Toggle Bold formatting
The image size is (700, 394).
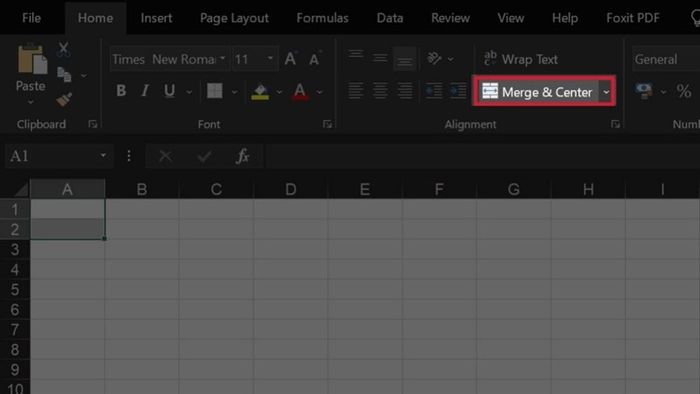click(x=121, y=91)
